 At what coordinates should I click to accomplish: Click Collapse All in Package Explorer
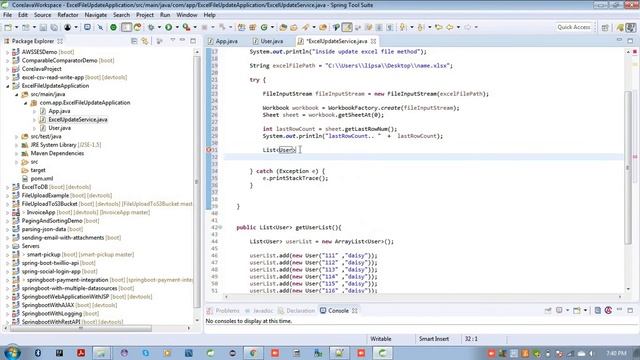[x=134, y=41]
